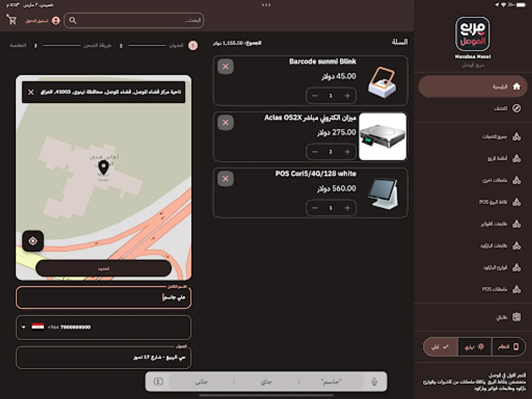This screenshot has height=399, width=532.
Task: Tap the three-dot multitasking indicator at top
Action: pos(266,5)
